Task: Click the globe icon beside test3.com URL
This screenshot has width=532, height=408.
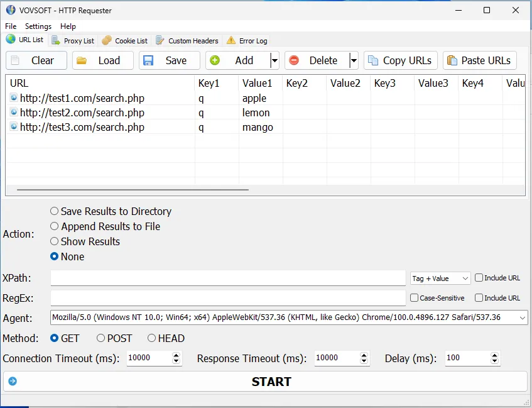Action: [14, 127]
